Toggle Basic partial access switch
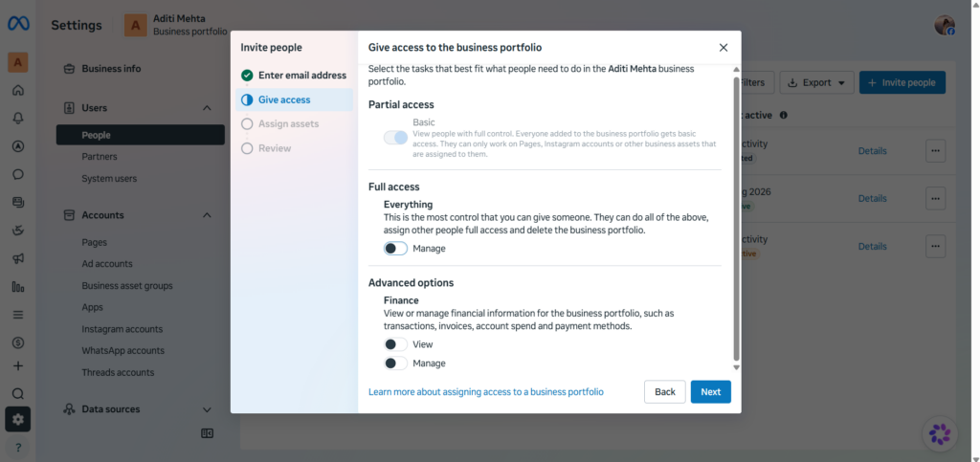This screenshot has width=980, height=462. (395, 138)
